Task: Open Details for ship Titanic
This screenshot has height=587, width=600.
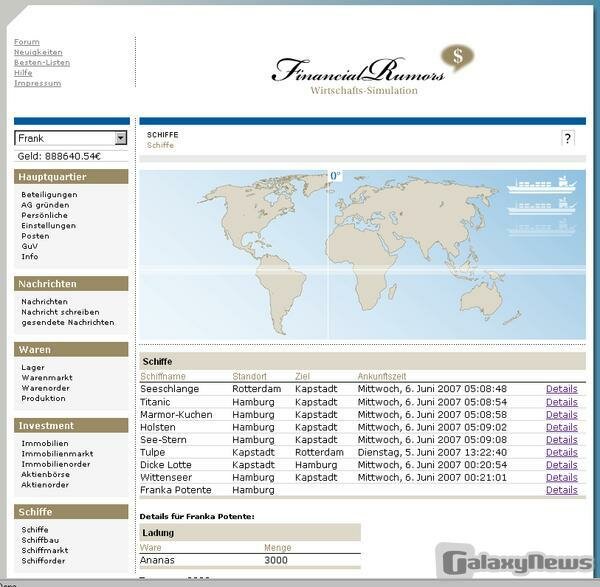Action: coord(561,402)
